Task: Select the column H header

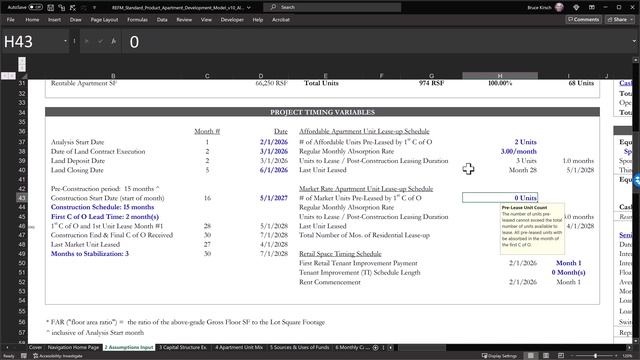Action: [x=500, y=76]
